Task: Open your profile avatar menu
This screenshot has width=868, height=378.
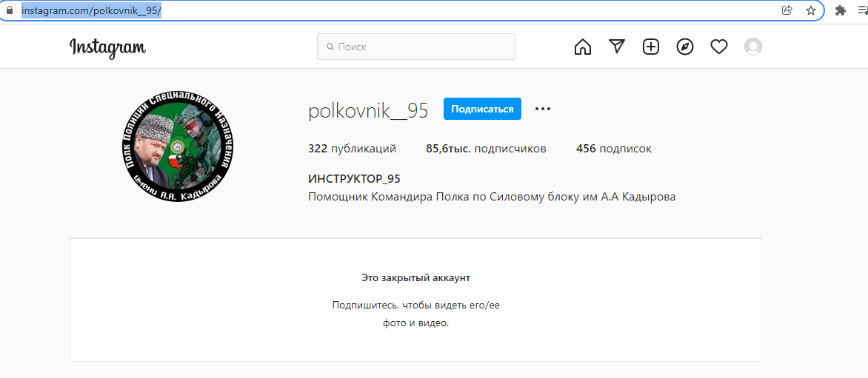Action: (753, 47)
